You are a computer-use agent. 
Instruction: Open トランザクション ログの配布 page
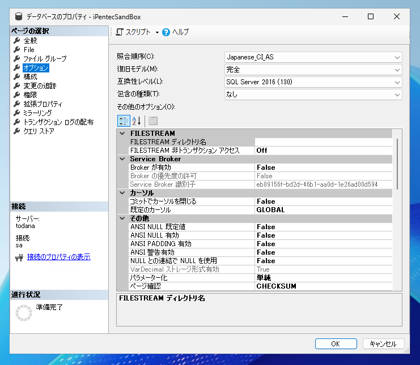point(58,122)
